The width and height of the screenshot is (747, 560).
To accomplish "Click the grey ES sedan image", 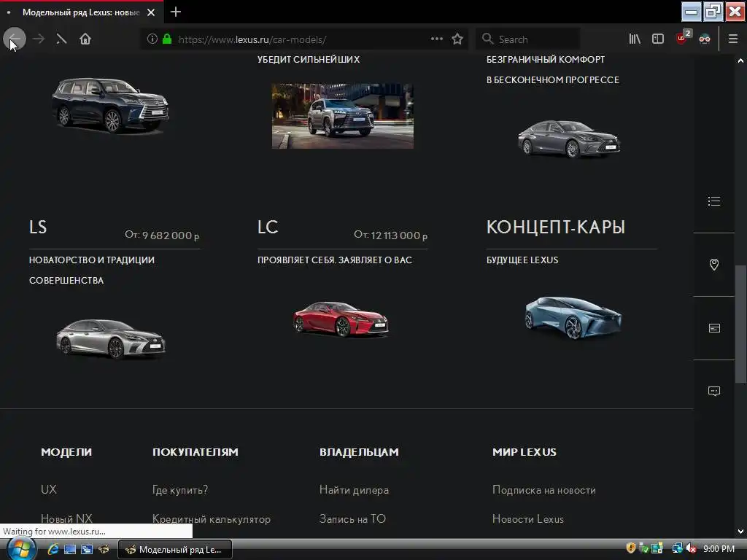I will (x=569, y=139).
